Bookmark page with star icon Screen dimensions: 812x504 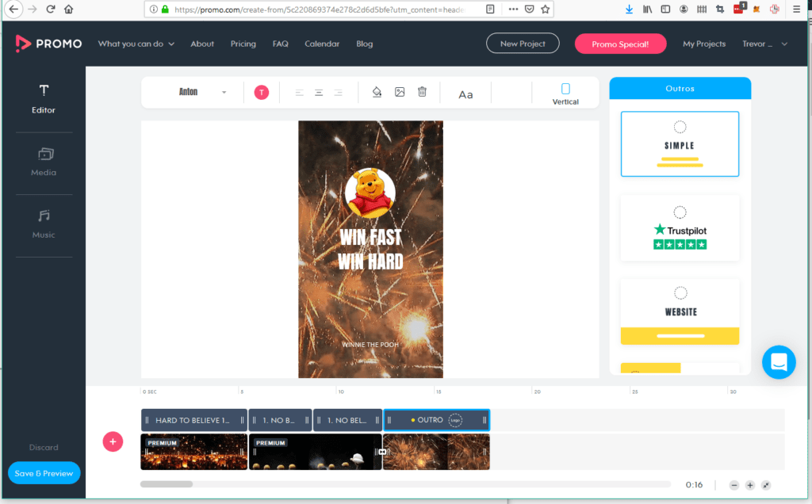coord(545,9)
